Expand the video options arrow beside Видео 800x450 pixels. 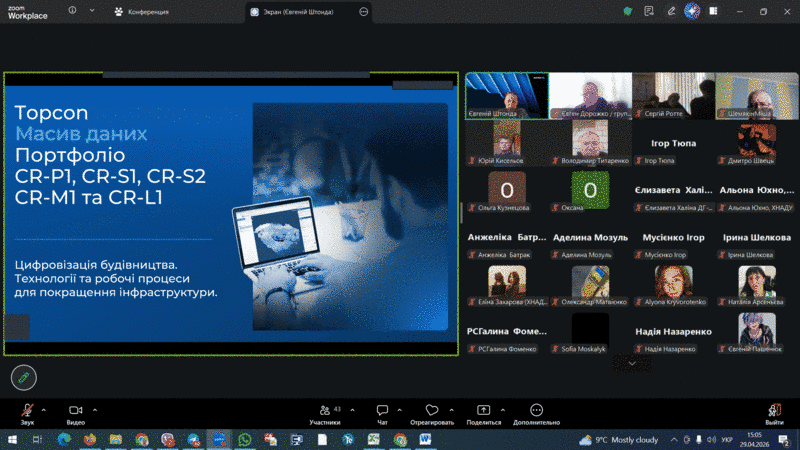95,408
